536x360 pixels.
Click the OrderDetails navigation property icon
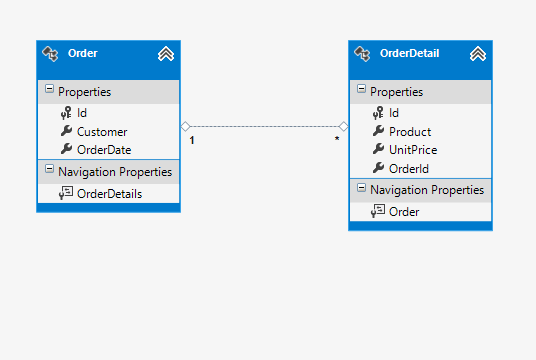tap(66, 193)
